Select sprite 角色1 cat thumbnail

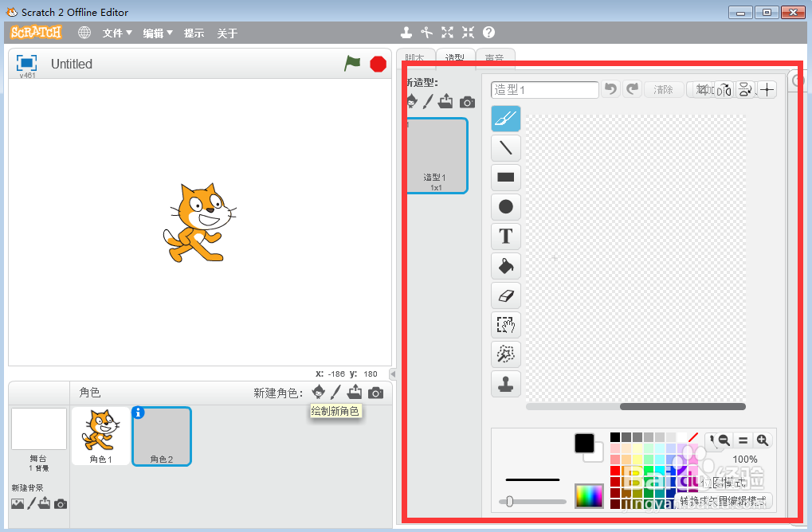point(100,436)
